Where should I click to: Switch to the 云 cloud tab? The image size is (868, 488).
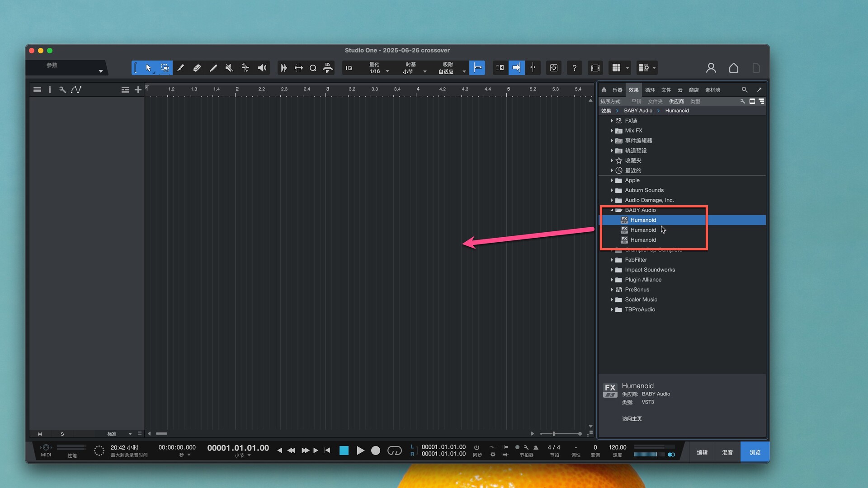680,90
